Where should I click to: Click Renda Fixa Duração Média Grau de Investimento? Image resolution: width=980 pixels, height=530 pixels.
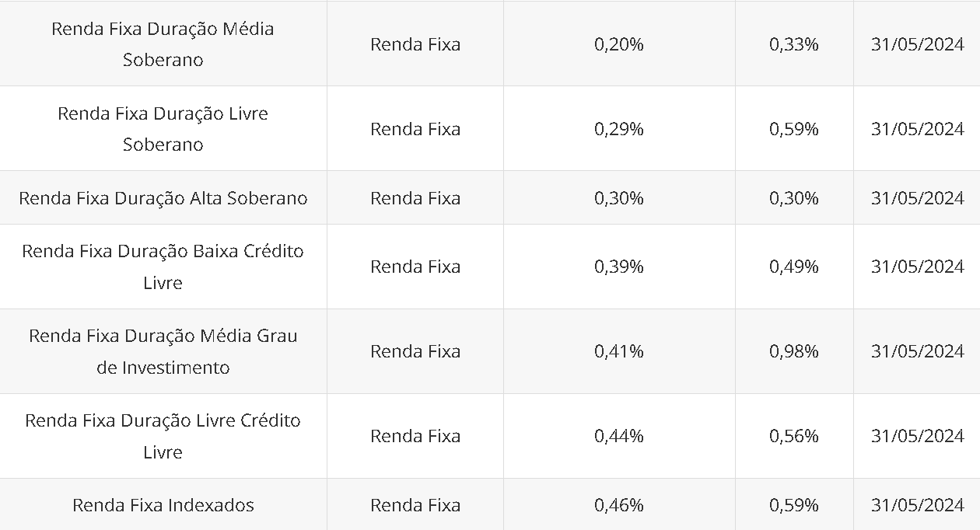pyautogui.click(x=163, y=351)
